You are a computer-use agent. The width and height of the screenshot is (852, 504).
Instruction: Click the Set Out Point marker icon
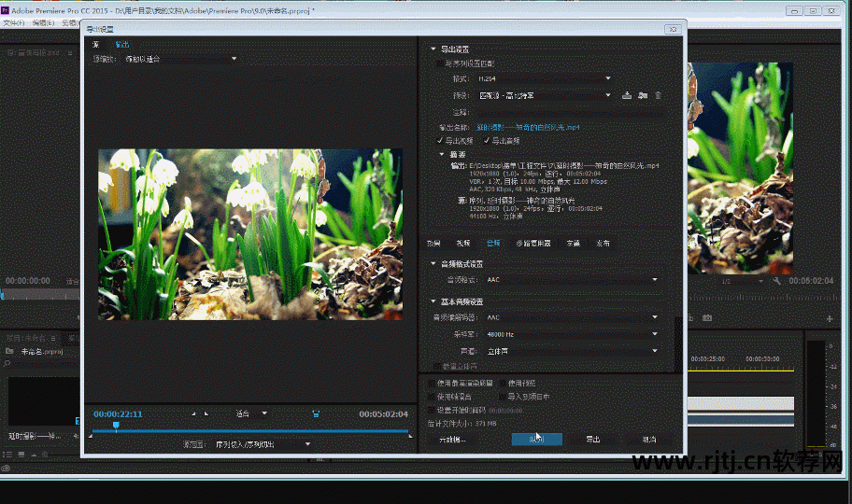(206, 413)
